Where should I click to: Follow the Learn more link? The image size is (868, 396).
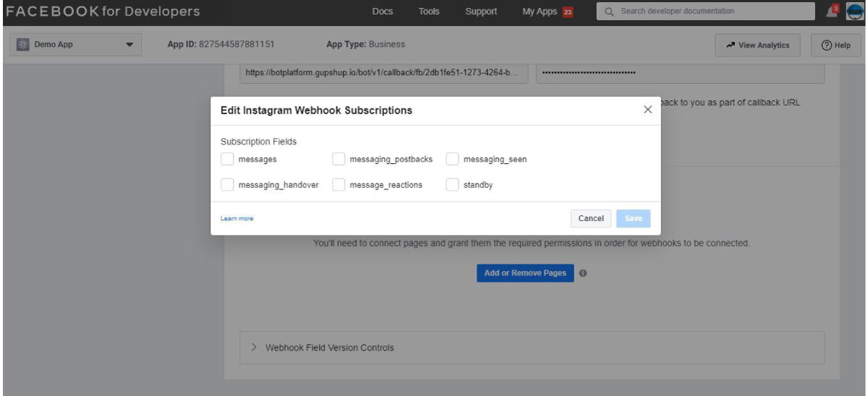[237, 218]
